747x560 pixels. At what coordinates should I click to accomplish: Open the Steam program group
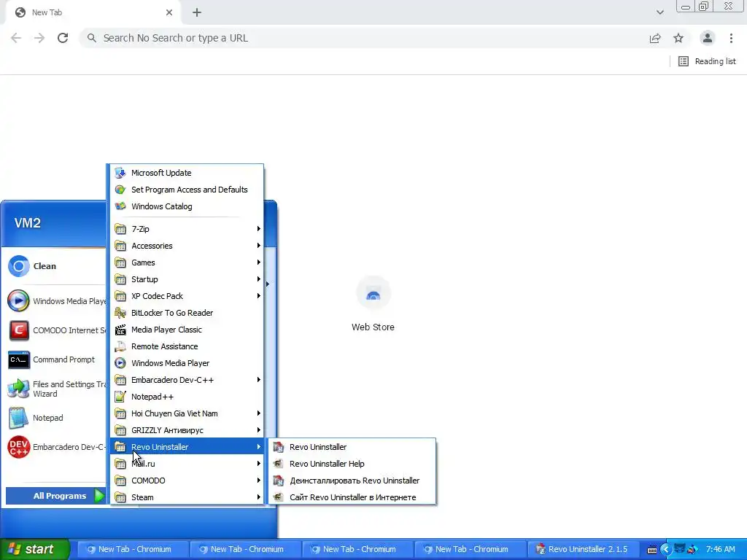pyautogui.click(x=187, y=497)
